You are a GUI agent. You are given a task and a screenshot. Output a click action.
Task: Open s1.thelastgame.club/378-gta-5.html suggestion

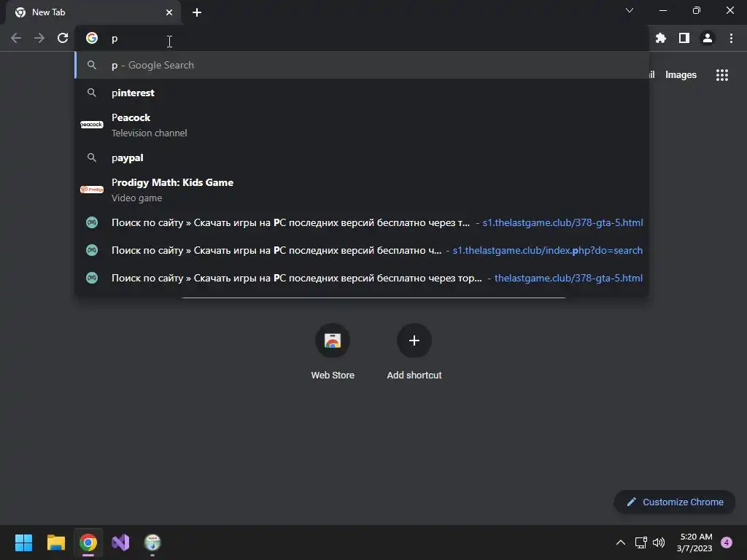pyautogui.click(x=362, y=222)
